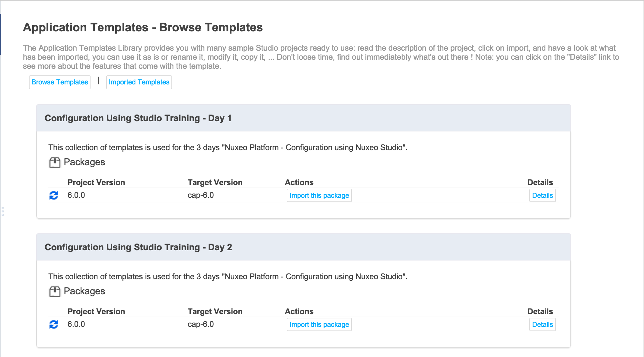
Task: Import this package for Training Day 1
Action: coord(319,195)
